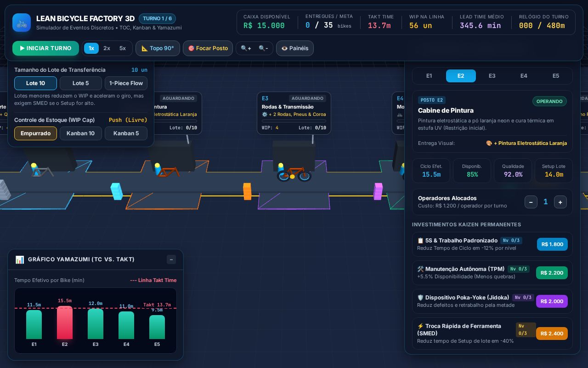588x368 pixels.
Task: Switch to the E4 station tab
Action: 524,76
